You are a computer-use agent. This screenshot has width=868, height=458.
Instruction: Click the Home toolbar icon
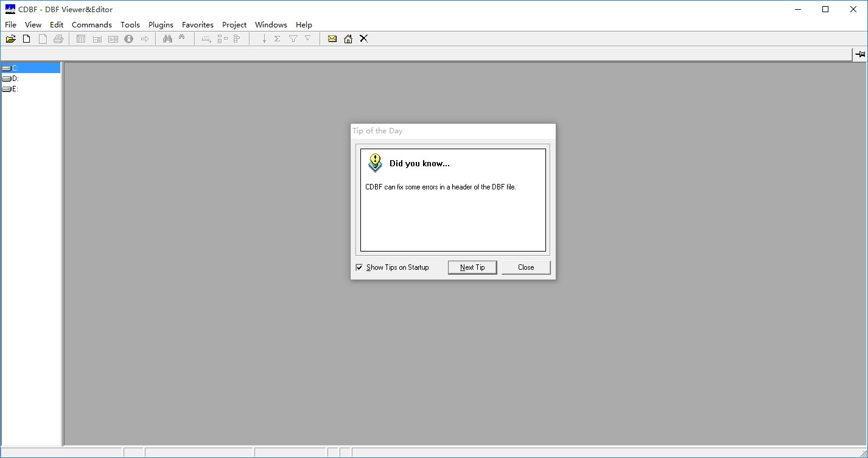[348, 38]
